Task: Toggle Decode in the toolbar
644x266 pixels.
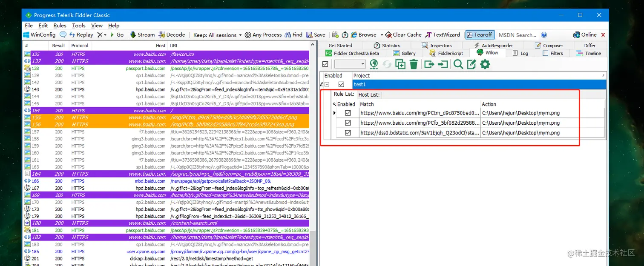Action: tap(172, 35)
